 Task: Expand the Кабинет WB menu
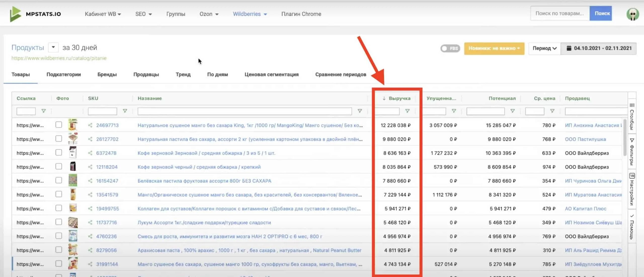click(103, 14)
